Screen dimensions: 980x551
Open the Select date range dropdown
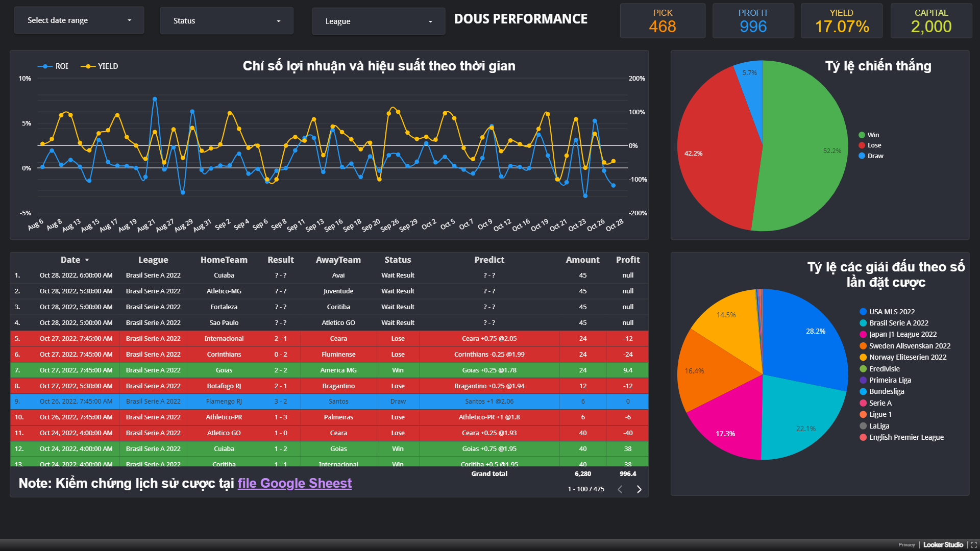coord(79,20)
